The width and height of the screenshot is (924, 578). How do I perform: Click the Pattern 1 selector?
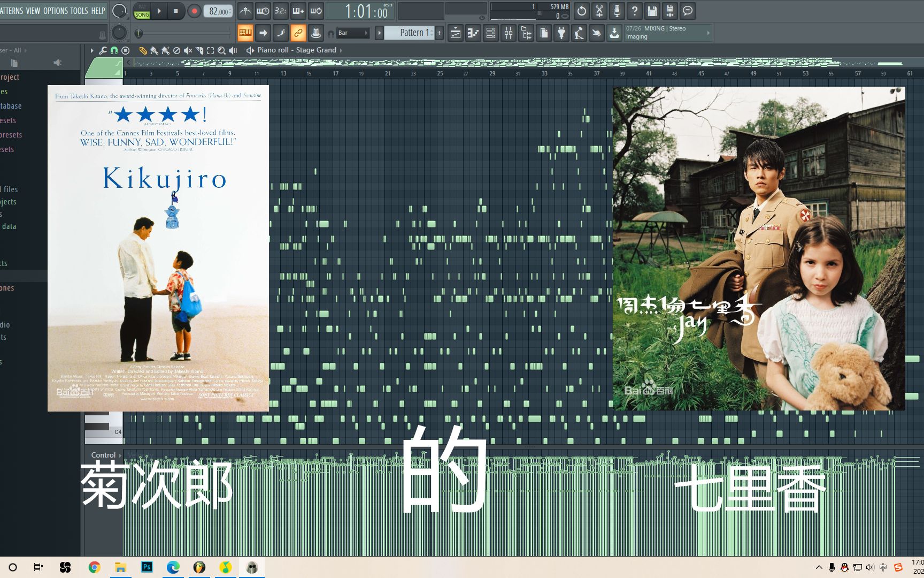[x=410, y=33]
